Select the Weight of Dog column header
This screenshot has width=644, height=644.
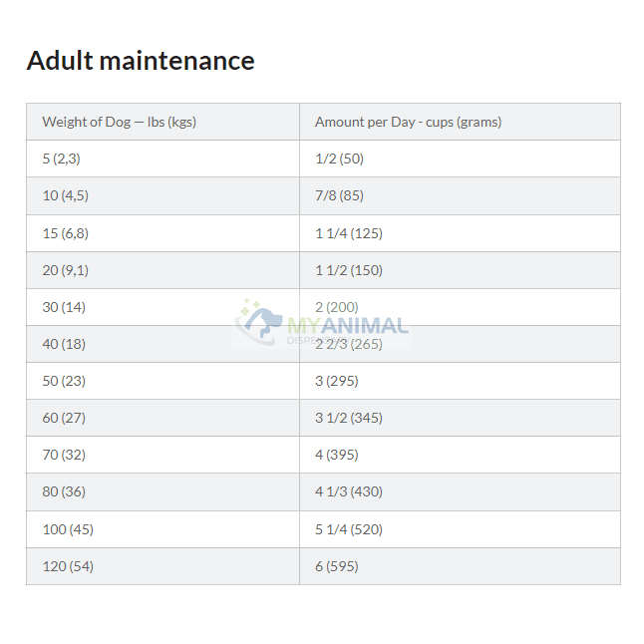[x=119, y=122]
